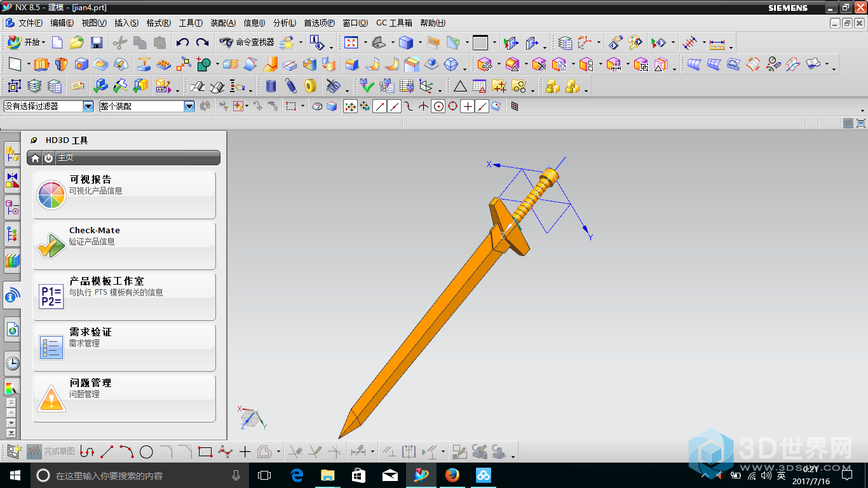Undo the last action
Image resolution: width=868 pixels, height=488 pixels.
coord(183,43)
